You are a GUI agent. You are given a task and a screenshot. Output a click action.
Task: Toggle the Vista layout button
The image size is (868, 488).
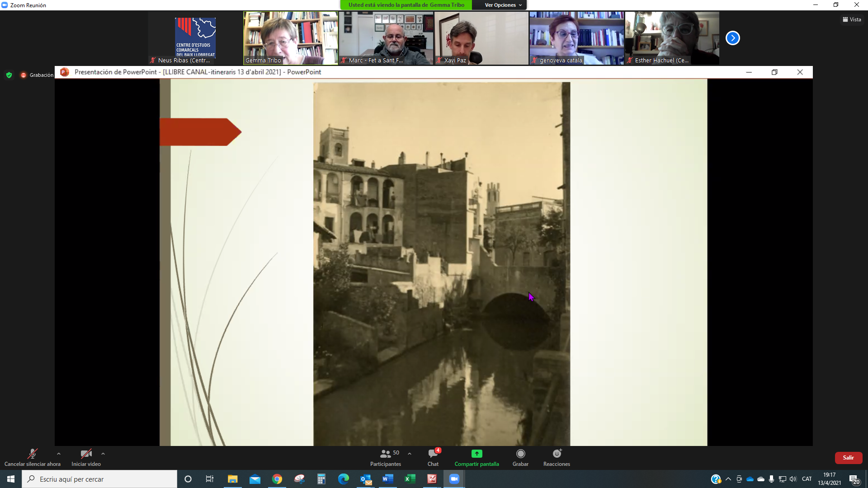[852, 19]
